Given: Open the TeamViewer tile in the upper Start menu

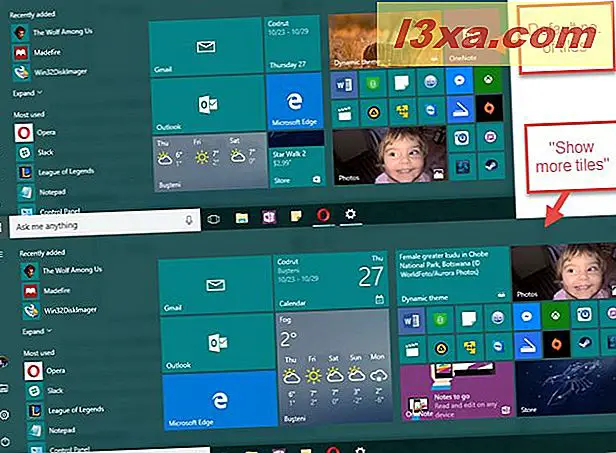Looking at the screenshot, I should pyautogui.click(x=431, y=110).
